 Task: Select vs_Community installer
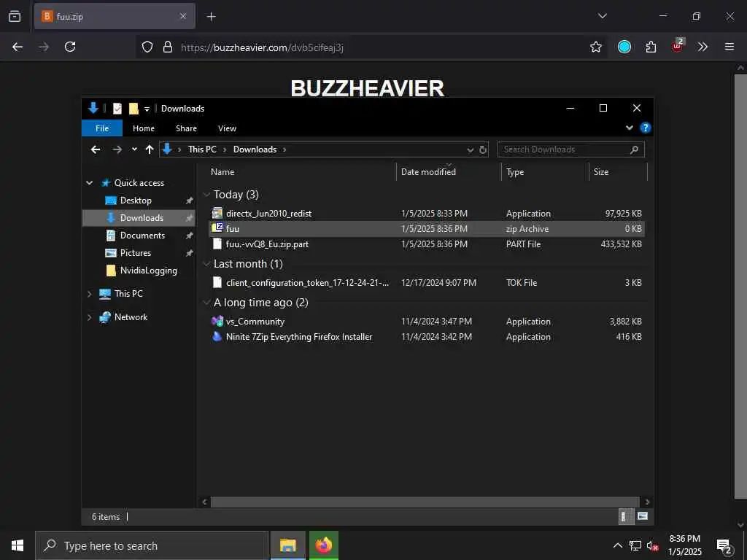tap(426, 322)
